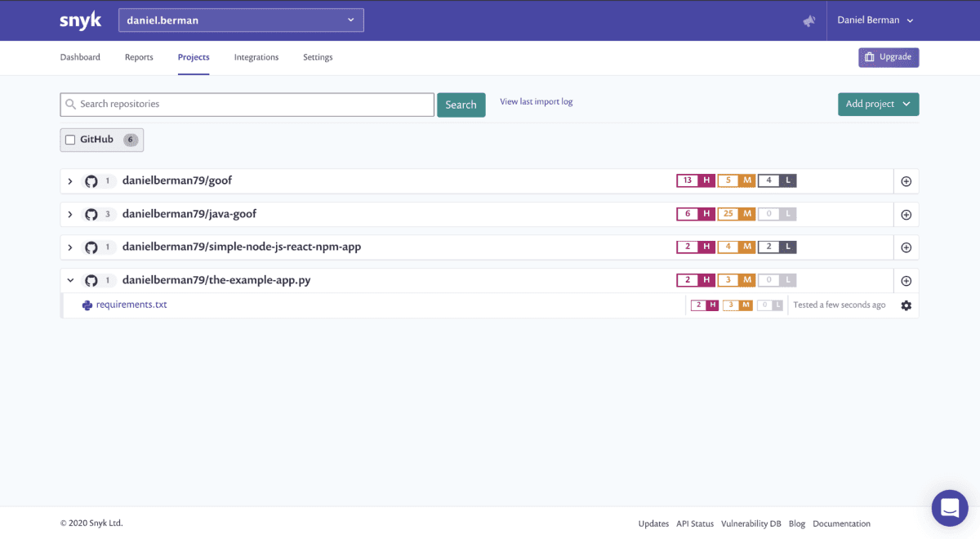Click the GitHub icon beside danielberman79/goof
The height and width of the screenshot is (539, 980).
coord(91,181)
